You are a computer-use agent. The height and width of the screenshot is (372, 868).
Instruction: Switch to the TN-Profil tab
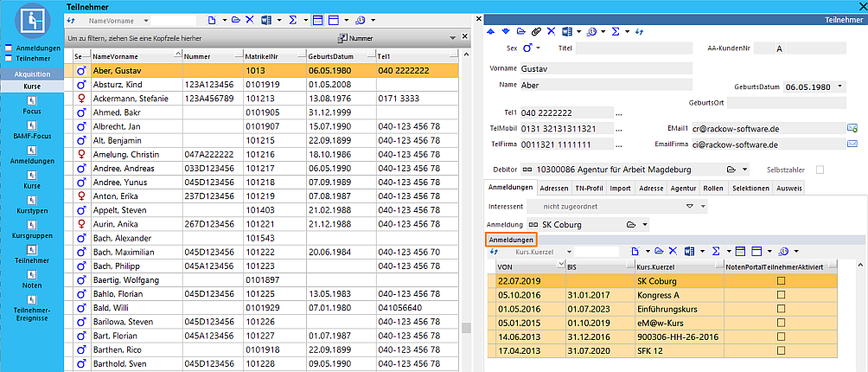[589, 189]
